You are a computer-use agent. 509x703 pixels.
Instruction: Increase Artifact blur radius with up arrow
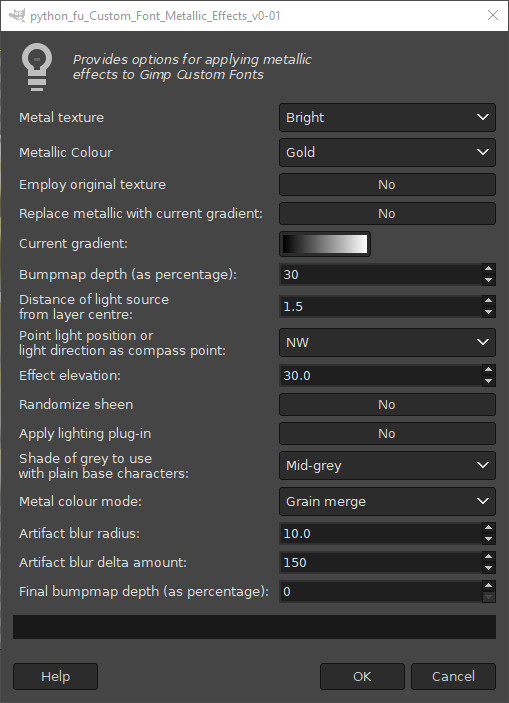tap(488, 528)
